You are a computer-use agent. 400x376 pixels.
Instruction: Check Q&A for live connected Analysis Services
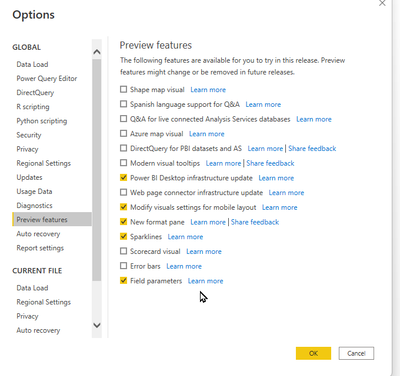coord(123,119)
